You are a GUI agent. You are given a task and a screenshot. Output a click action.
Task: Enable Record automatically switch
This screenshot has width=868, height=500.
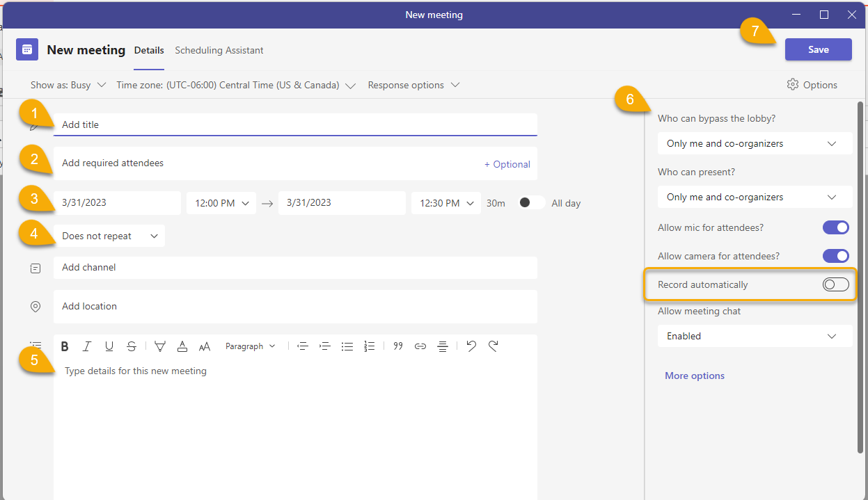[x=836, y=284]
